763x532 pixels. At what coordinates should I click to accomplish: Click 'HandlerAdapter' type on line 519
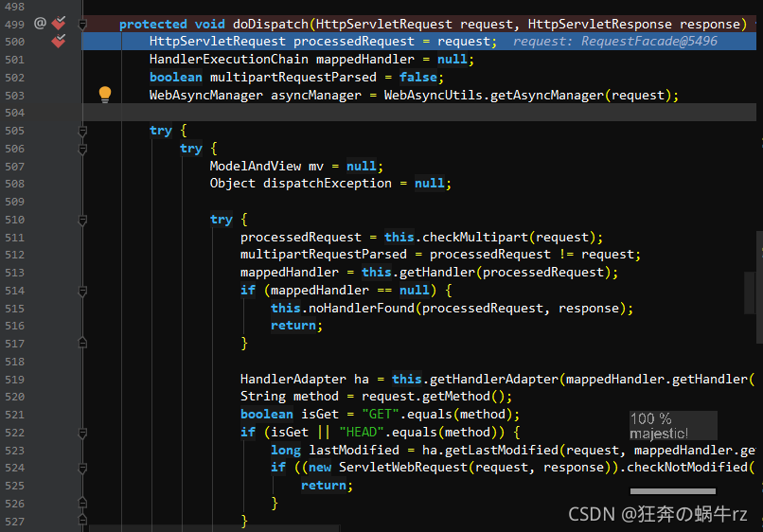coord(293,379)
